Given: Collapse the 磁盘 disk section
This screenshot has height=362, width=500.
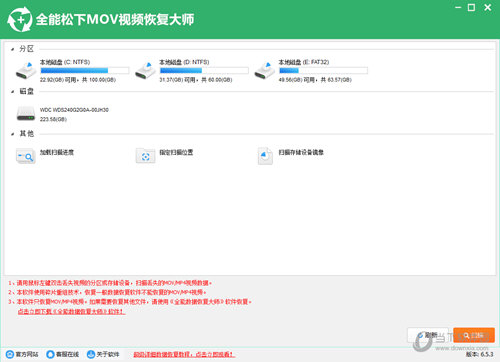Looking at the screenshot, I should pos(13,92).
